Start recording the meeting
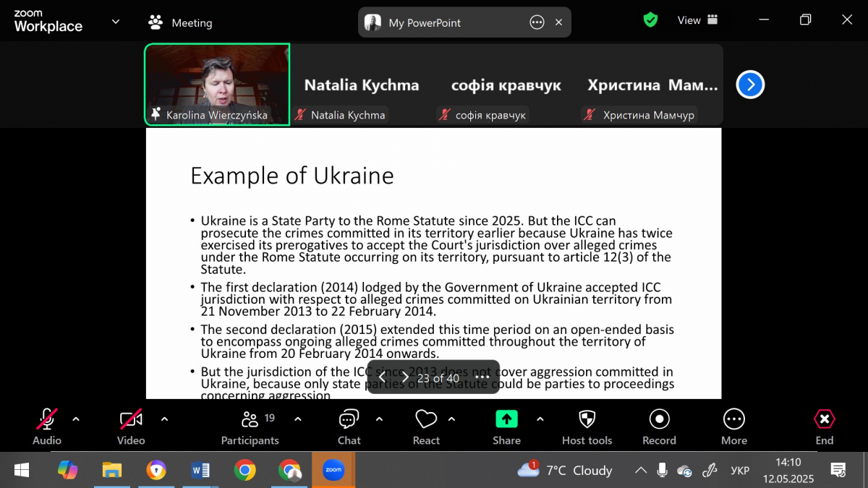 coord(659,427)
